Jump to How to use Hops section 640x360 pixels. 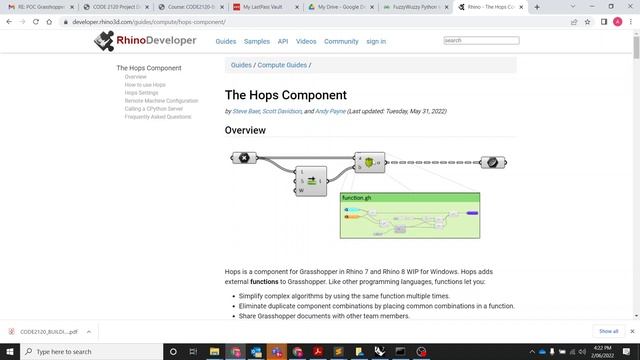pyautogui.click(x=145, y=85)
